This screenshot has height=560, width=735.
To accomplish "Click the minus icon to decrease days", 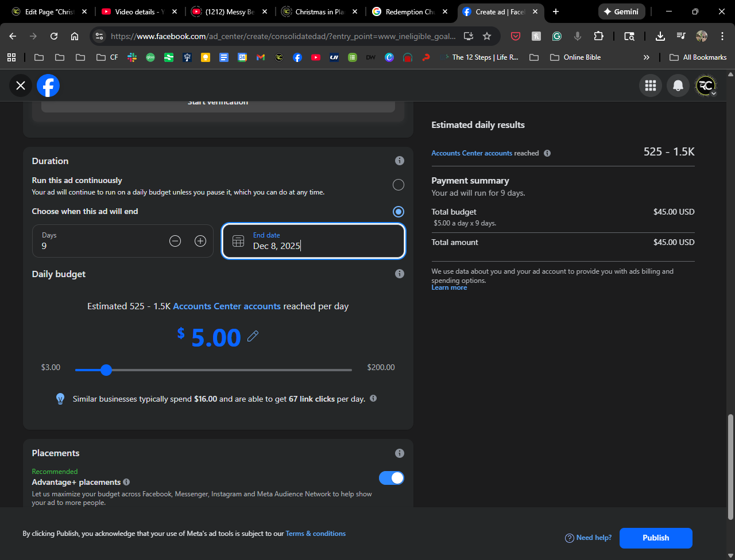I will point(175,242).
